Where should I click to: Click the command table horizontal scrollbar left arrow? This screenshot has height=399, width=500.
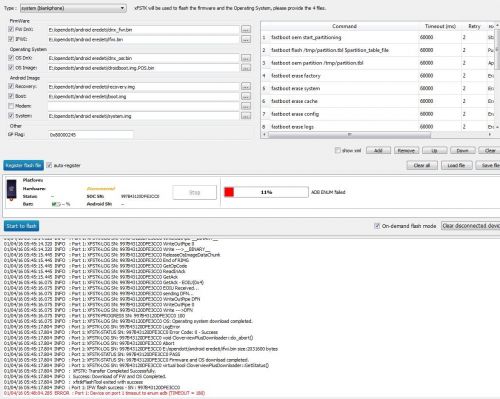tap(265, 135)
